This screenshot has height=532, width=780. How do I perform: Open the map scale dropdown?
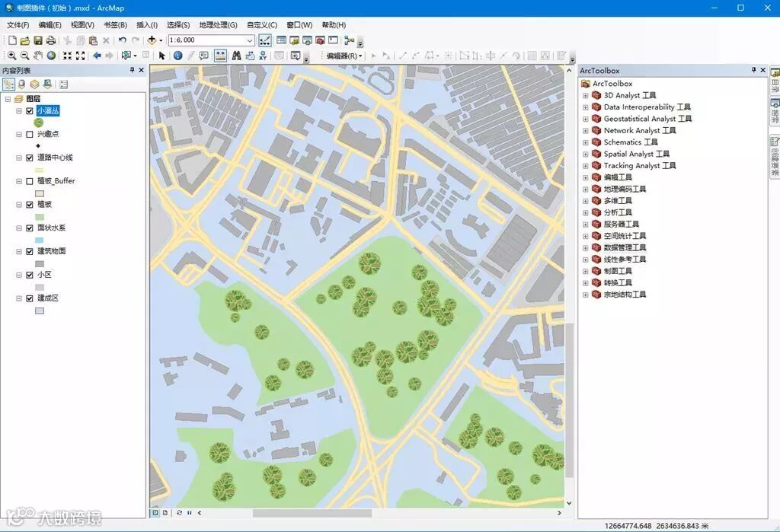[250, 40]
